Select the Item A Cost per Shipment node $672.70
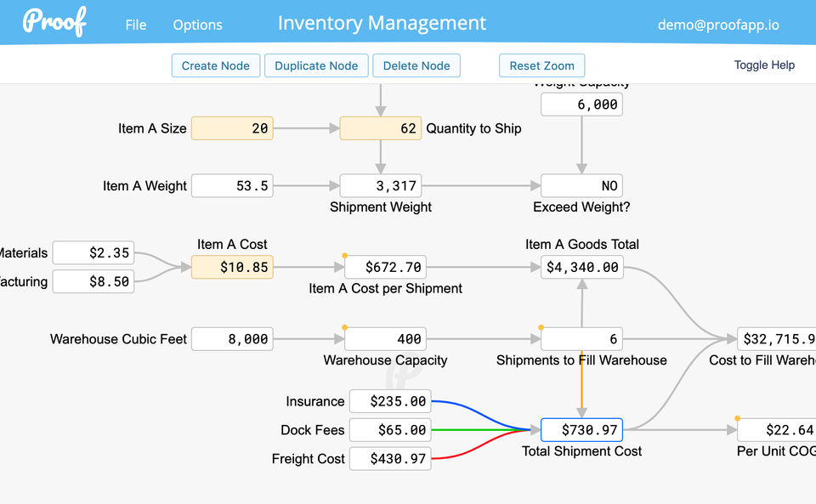 (x=386, y=267)
